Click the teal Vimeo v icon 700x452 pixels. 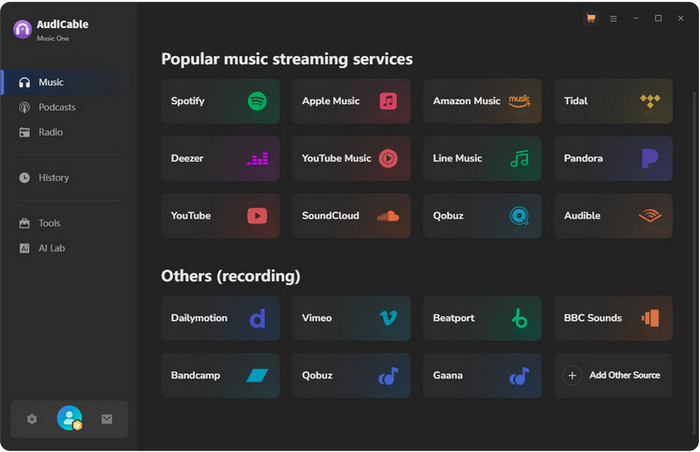click(388, 318)
